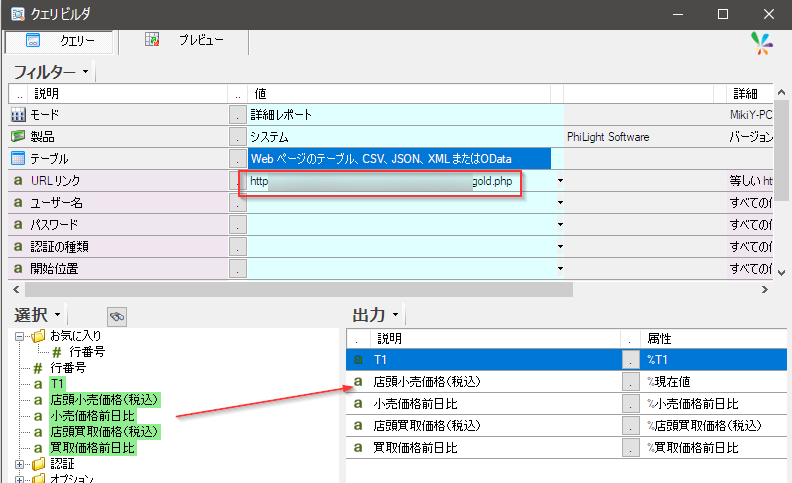Select 買取価格前日比 in selection tree
The height and width of the screenshot is (483, 792).
tap(92, 448)
